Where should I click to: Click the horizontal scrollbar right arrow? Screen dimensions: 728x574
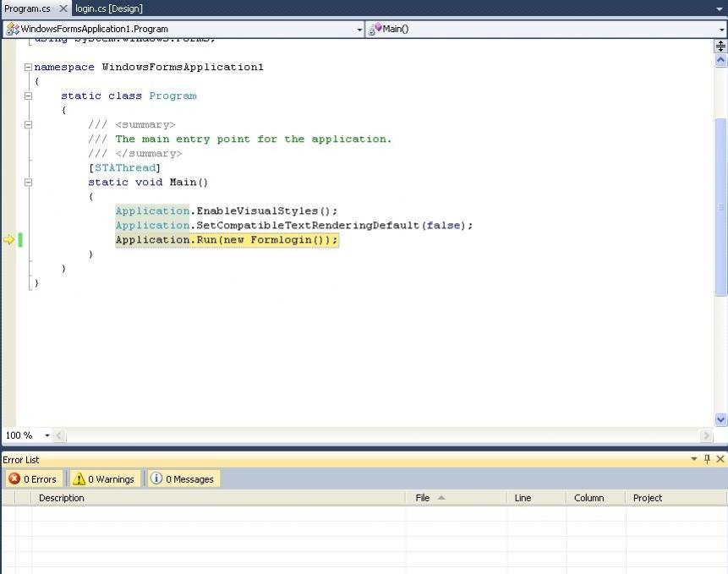point(706,435)
